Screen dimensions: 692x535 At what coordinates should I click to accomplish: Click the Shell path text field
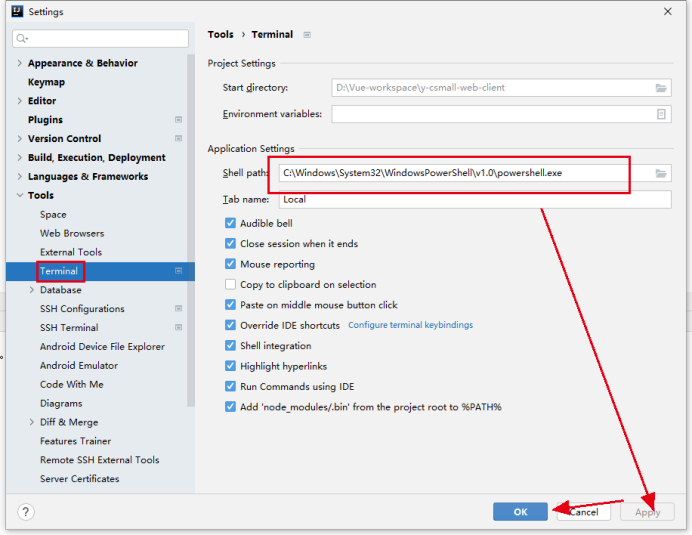point(475,173)
